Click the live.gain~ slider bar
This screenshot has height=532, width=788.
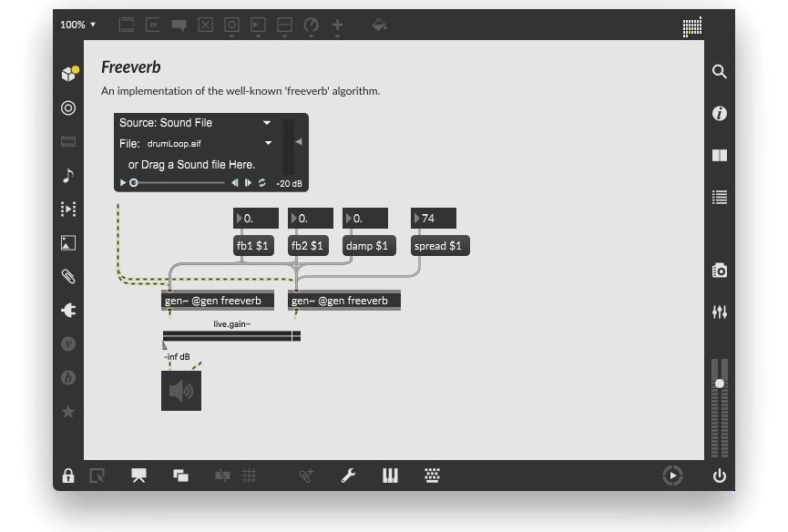click(x=231, y=336)
